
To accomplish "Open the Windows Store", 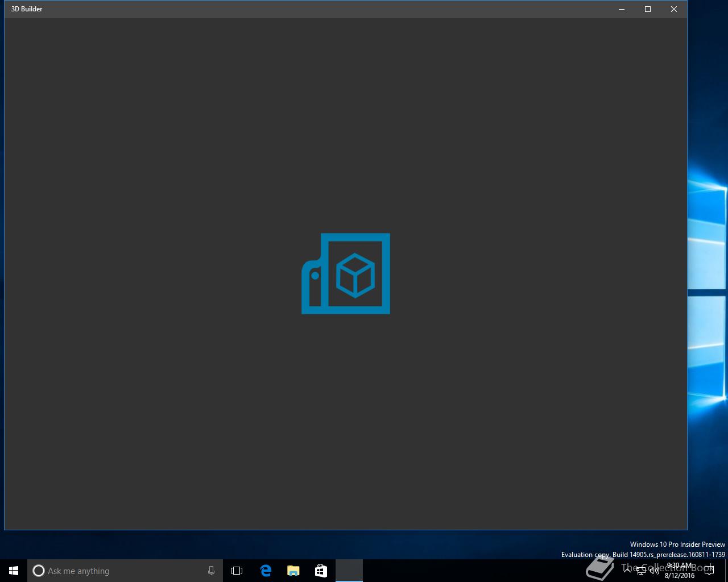I will pos(321,571).
